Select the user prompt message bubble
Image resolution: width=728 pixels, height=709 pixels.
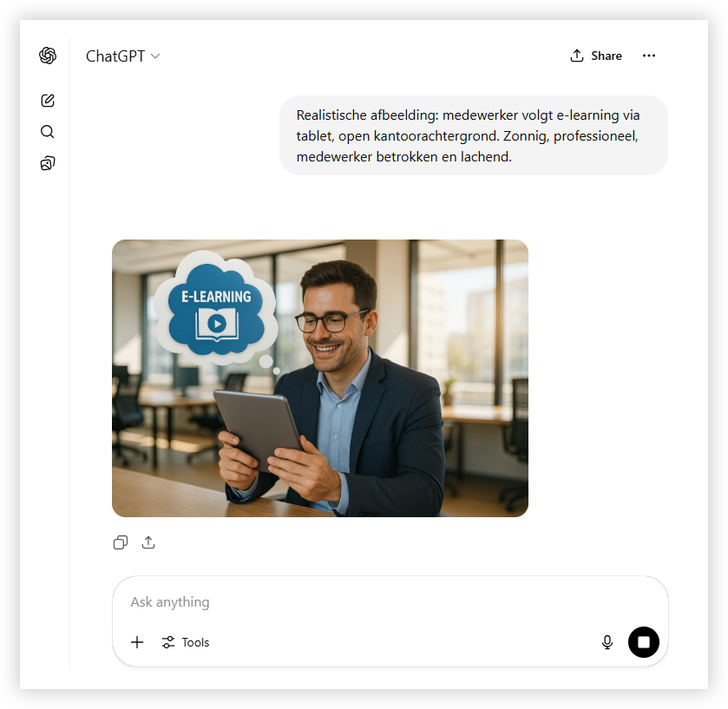click(x=474, y=135)
